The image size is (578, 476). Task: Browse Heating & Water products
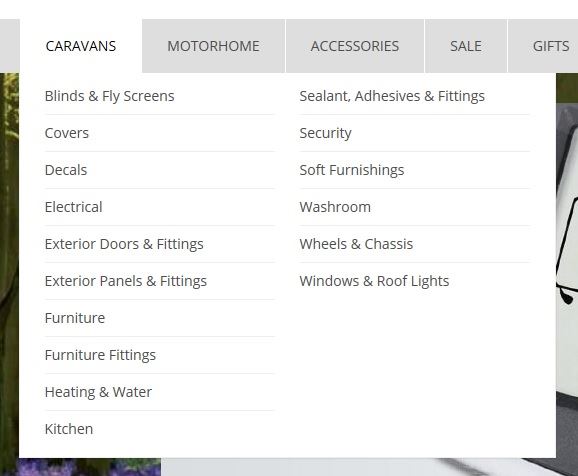pos(98,392)
